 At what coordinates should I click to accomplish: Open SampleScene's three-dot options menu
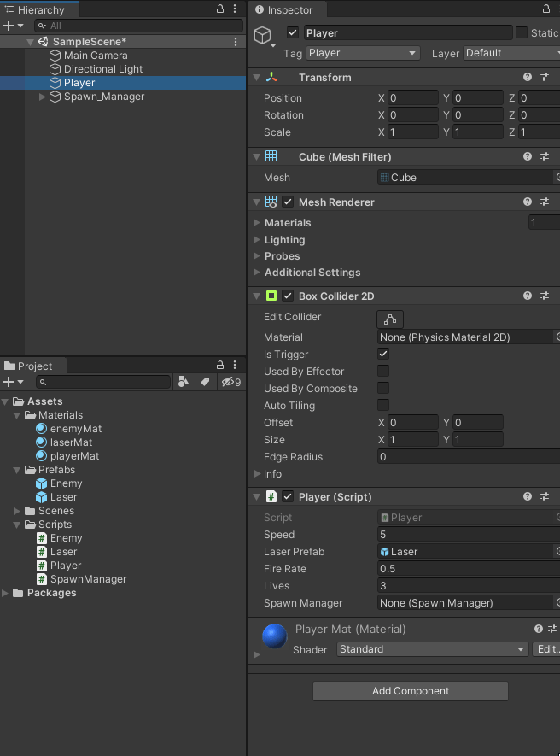(x=236, y=42)
